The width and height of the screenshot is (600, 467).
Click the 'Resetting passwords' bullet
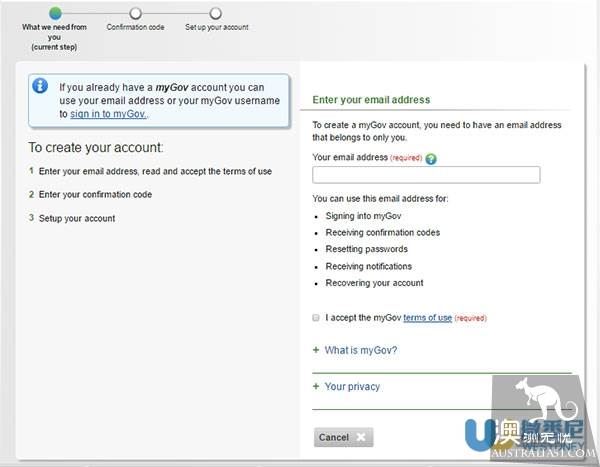pos(367,249)
